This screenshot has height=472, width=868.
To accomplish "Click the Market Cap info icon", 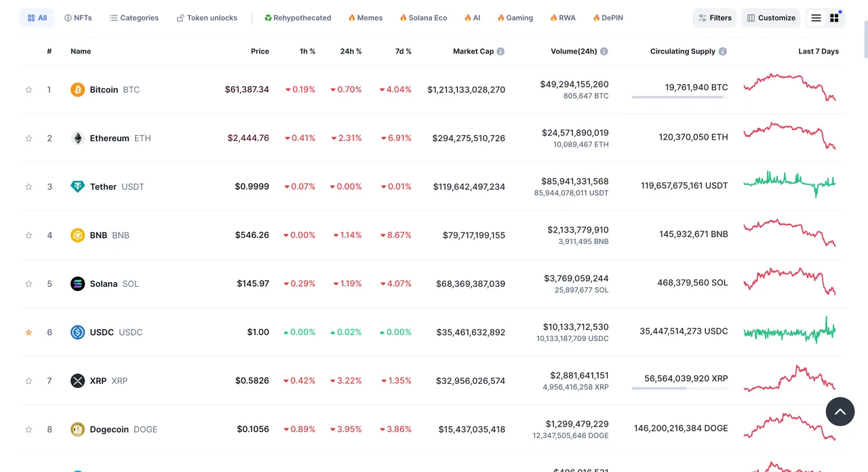I will [x=500, y=52].
